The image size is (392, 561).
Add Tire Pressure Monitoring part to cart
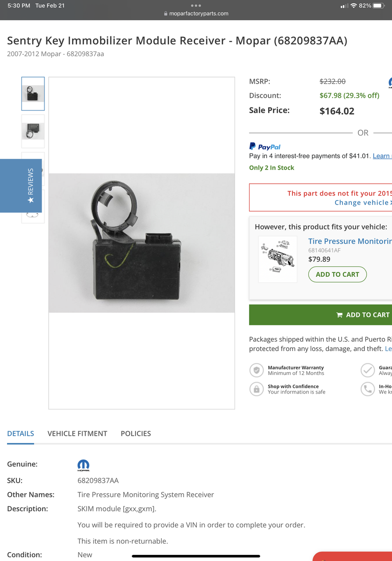pos(337,274)
